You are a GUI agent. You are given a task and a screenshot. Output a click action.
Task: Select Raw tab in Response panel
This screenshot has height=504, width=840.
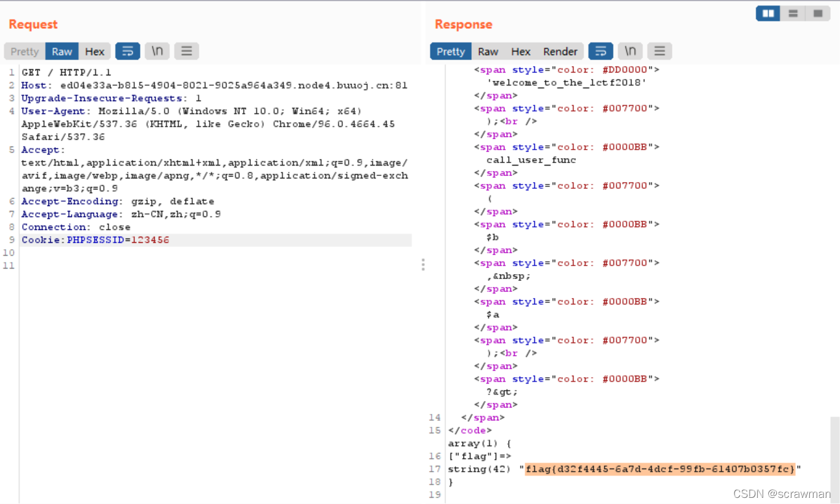point(488,52)
